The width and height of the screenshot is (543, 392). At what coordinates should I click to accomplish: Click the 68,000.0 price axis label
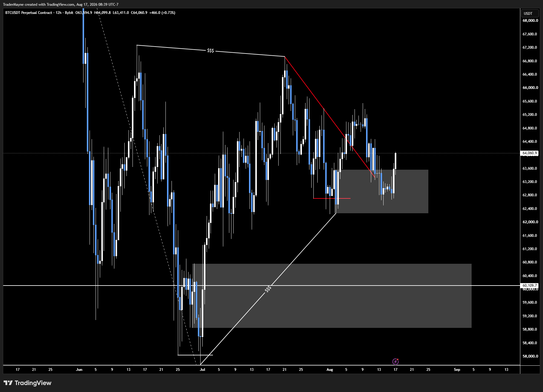tap(530, 21)
